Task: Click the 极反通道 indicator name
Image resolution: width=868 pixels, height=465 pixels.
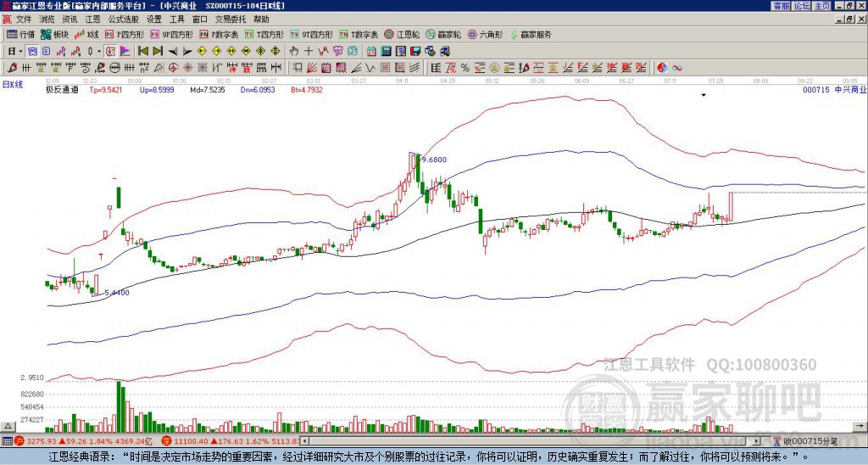Action: click(x=61, y=89)
